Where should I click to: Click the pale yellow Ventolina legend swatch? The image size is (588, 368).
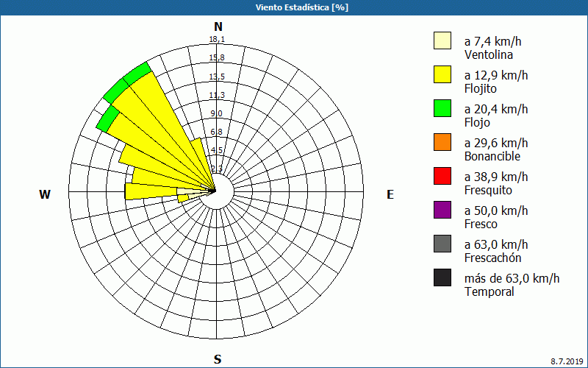pos(442,40)
